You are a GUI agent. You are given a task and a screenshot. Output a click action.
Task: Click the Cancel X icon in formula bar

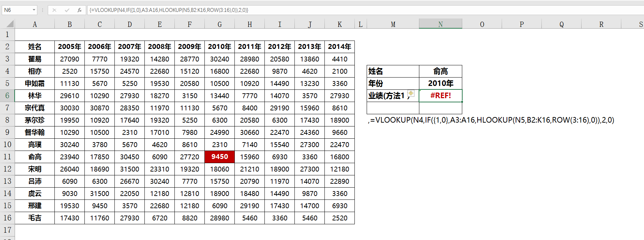coord(54,10)
